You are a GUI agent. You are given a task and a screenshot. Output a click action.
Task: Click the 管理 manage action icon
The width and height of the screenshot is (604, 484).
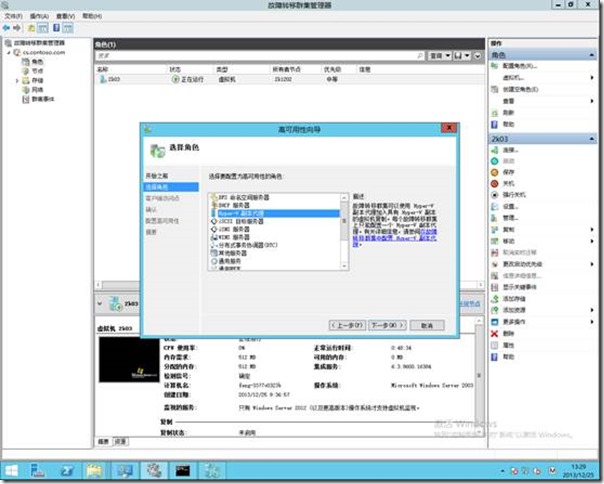tap(495, 218)
